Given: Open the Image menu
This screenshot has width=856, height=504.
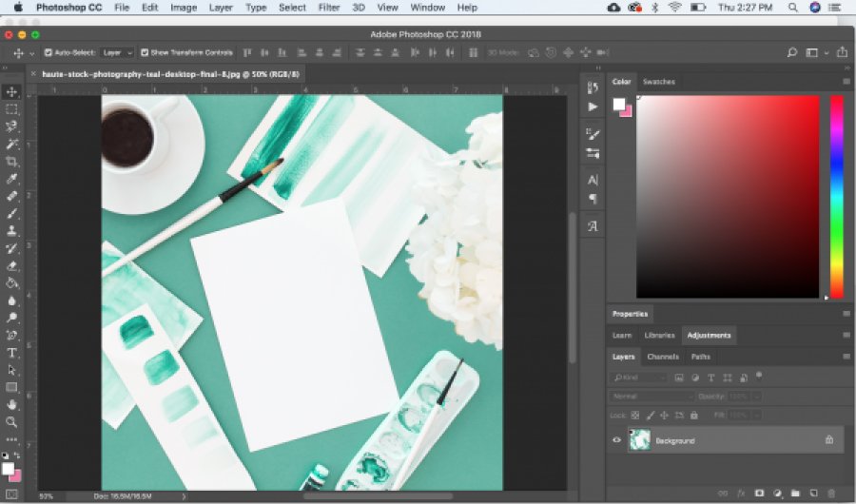Looking at the screenshot, I should pos(184,8).
